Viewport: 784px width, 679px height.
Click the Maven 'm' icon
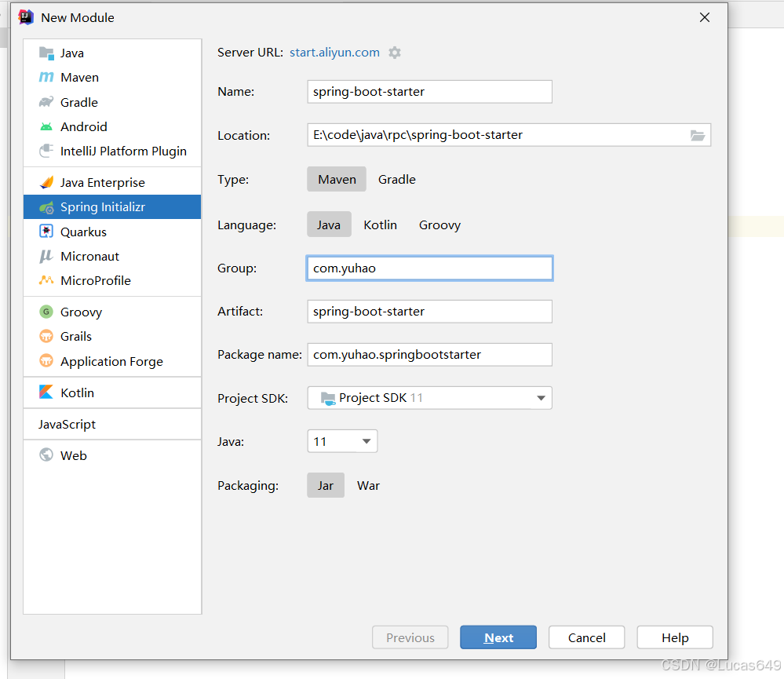point(46,78)
